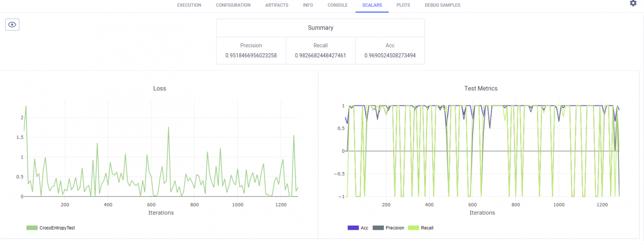Toggle the eye visibility button
Viewport: 644px width, 241px height.
pos(12,25)
